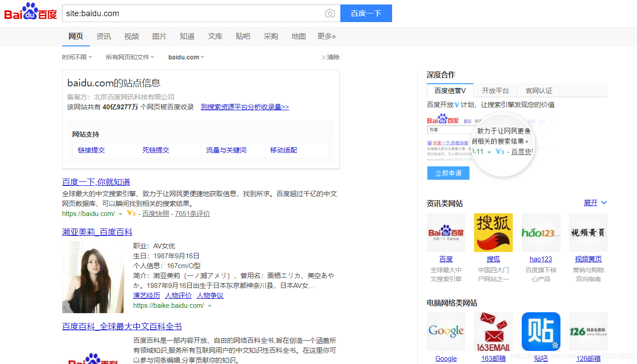Click the 163EMAIL envelope logo
Image resolution: width=637 pixels, height=364 pixels.
[493, 332]
